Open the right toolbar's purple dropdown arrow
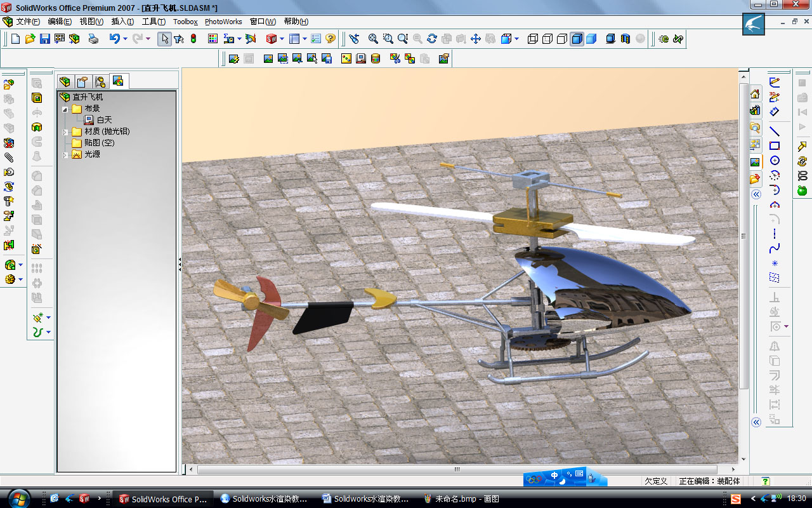The width and height of the screenshot is (812, 508). 787,326
